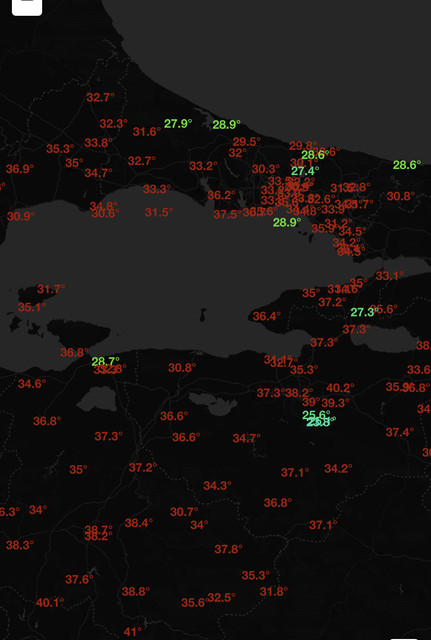Click the 40.1° station reading

[50, 603]
